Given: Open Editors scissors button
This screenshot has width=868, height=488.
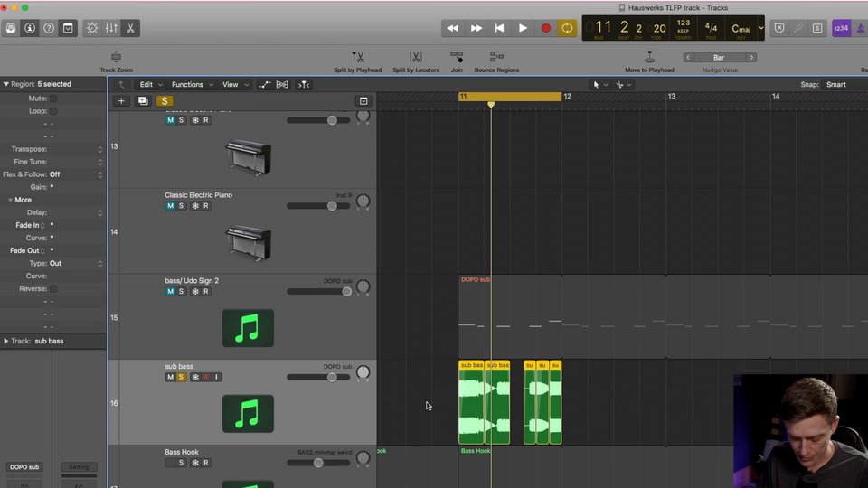Looking at the screenshot, I should coord(130,28).
